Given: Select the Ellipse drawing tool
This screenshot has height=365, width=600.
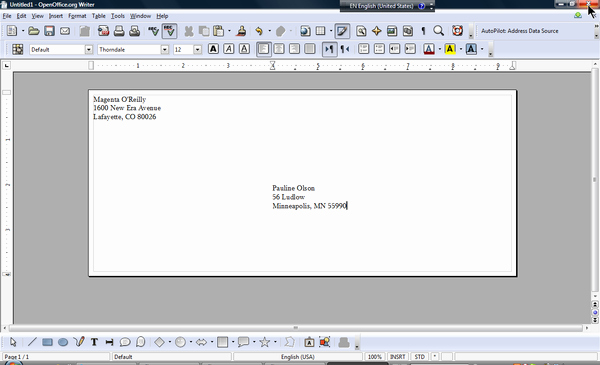Looking at the screenshot, I should pyautogui.click(x=63, y=342).
